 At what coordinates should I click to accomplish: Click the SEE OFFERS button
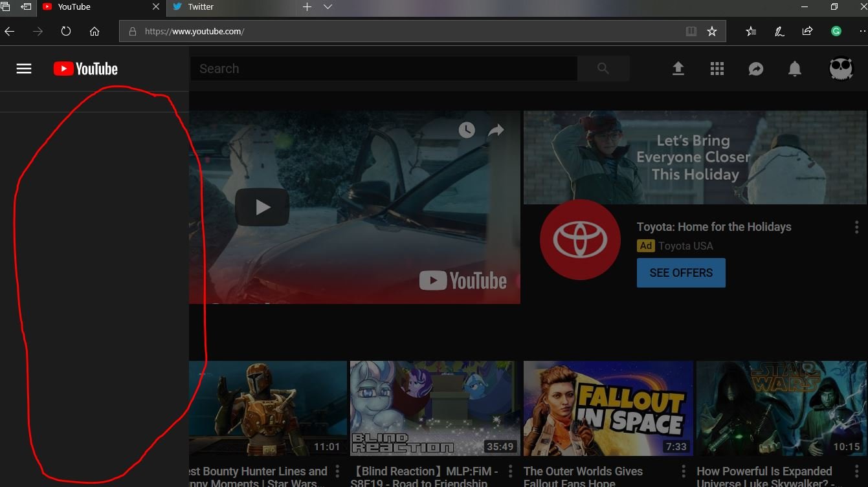681,273
